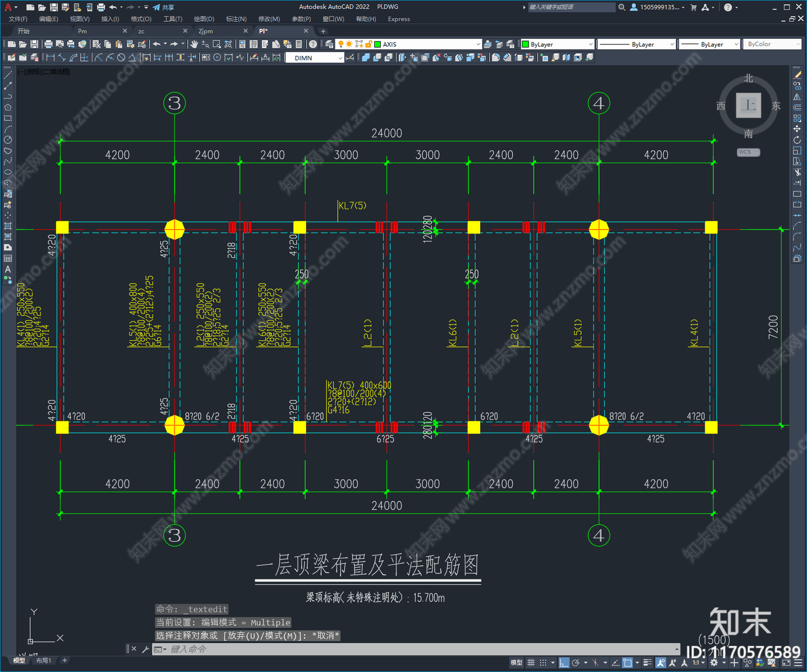
Task: Click the new drawing tab plus button
Action: tap(323, 31)
